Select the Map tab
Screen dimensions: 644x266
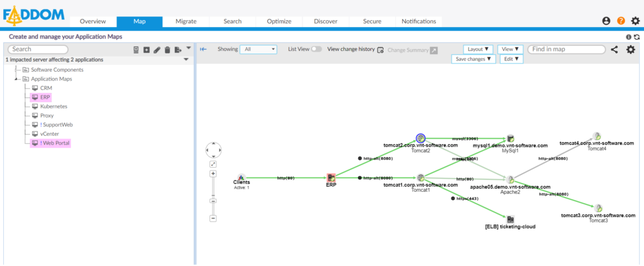click(x=140, y=21)
